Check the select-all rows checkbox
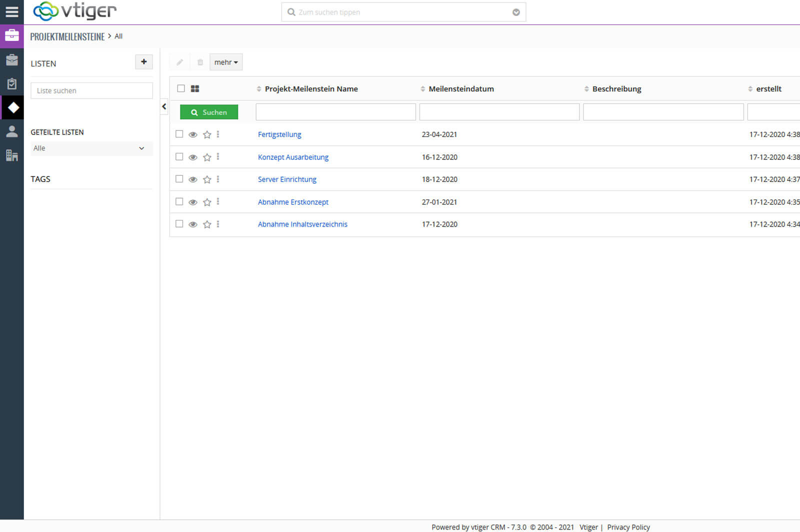The width and height of the screenshot is (800, 532). pos(181,88)
